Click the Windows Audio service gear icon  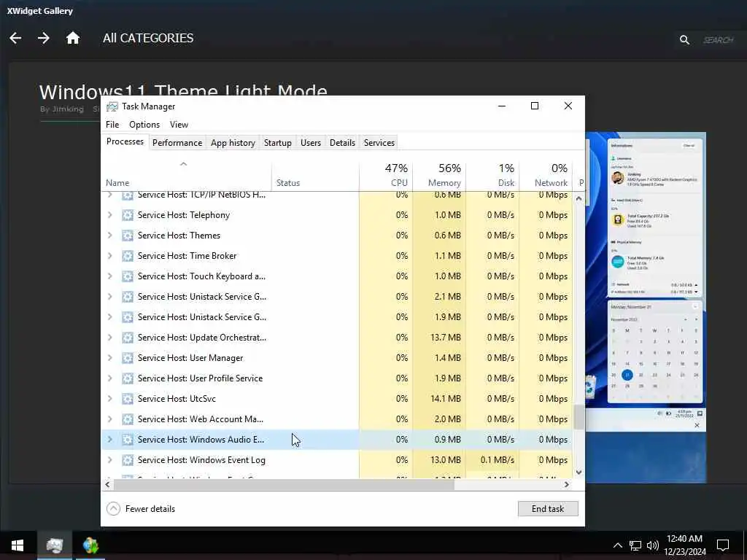coord(127,440)
